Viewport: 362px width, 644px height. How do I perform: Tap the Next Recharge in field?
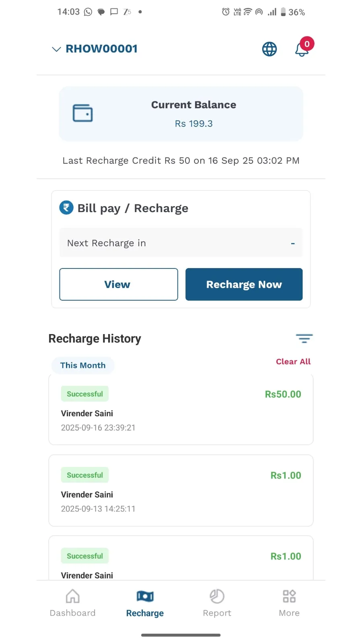click(181, 243)
